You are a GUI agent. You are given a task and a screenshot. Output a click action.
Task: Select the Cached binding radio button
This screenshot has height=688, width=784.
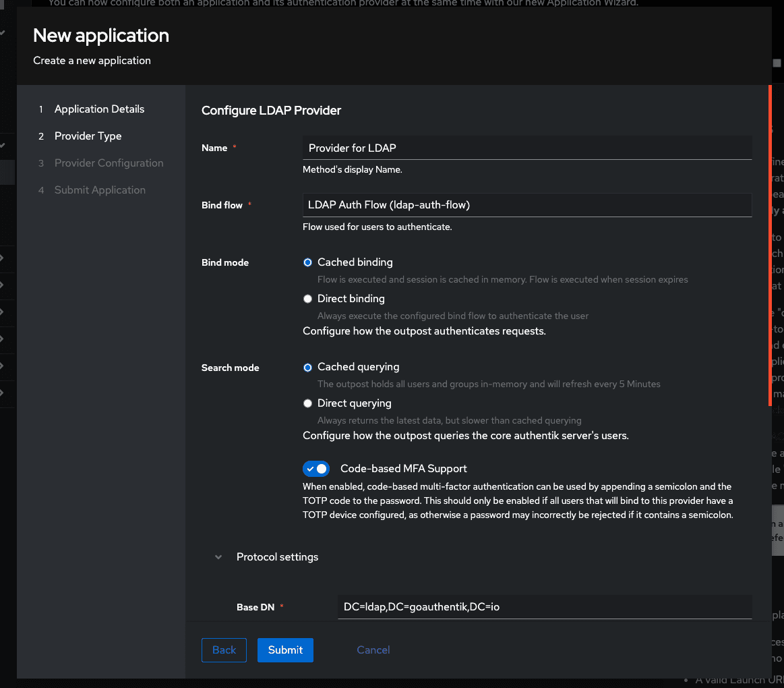point(307,262)
